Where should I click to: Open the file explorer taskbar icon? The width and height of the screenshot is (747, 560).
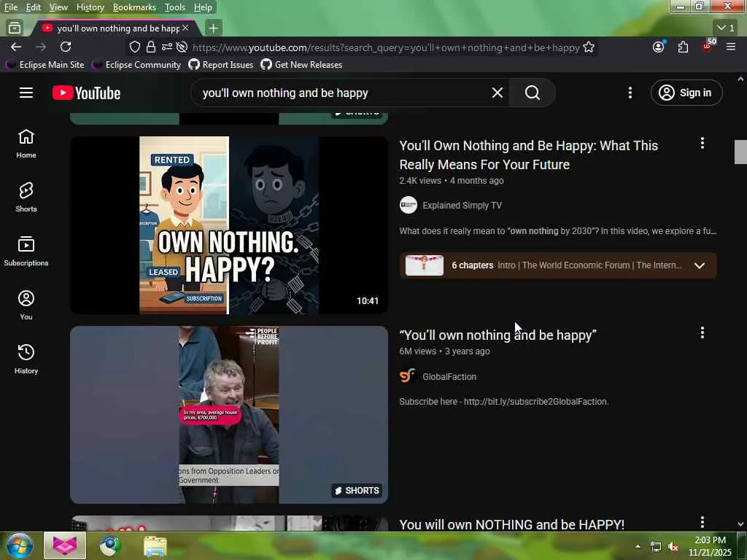155,545
